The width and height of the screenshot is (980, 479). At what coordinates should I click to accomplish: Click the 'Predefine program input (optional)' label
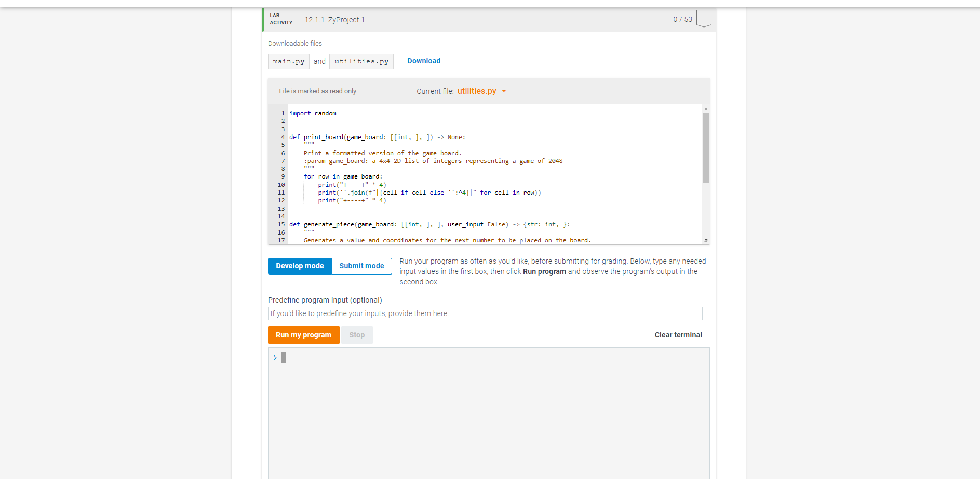click(325, 300)
